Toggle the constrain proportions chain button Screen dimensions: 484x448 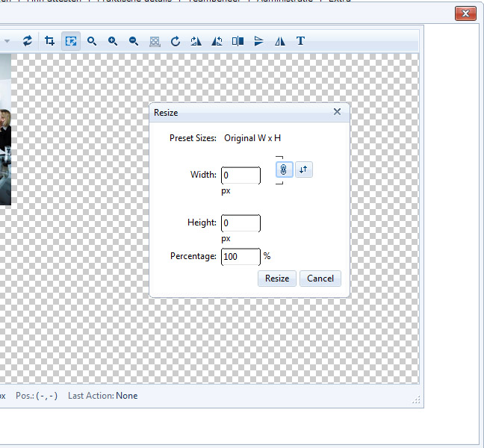pos(284,169)
